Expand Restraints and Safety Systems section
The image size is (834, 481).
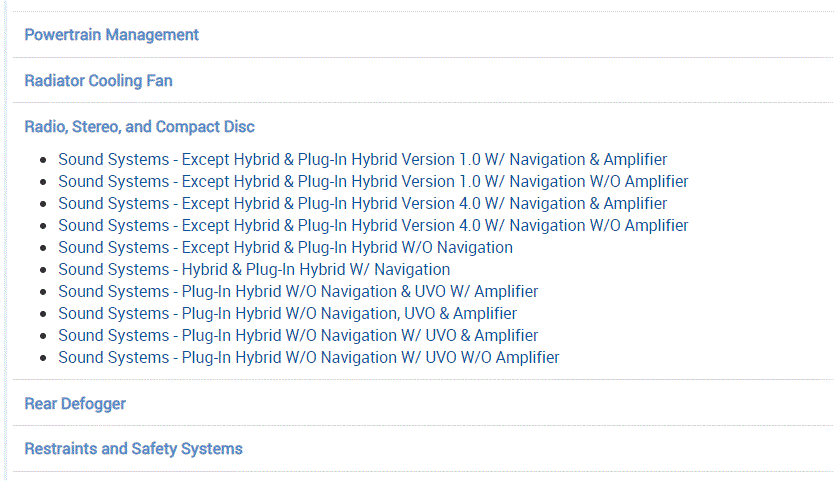tap(133, 449)
